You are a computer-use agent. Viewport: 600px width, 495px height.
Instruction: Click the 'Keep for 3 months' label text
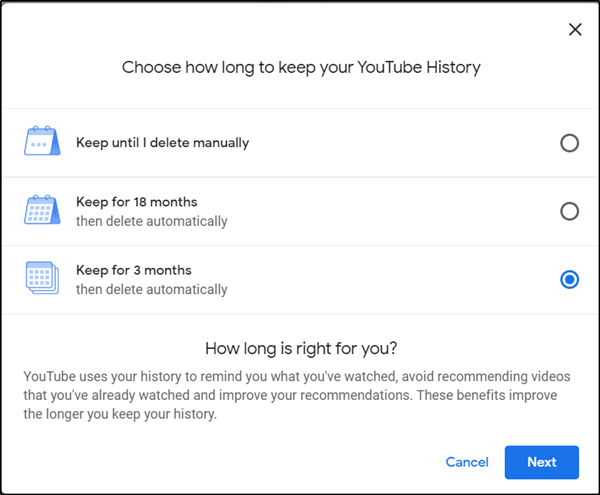coord(133,270)
